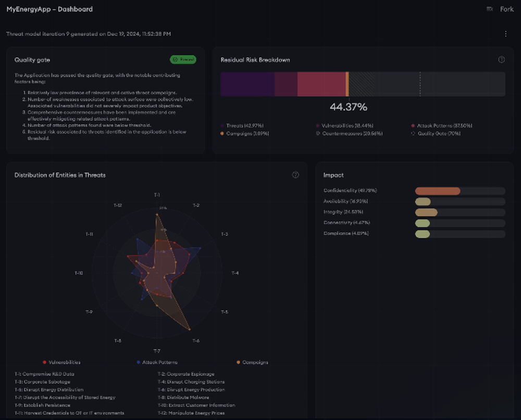Open the help icon for Distribution of Entities in Threats
The width and height of the screenshot is (521, 420).
[x=295, y=175]
